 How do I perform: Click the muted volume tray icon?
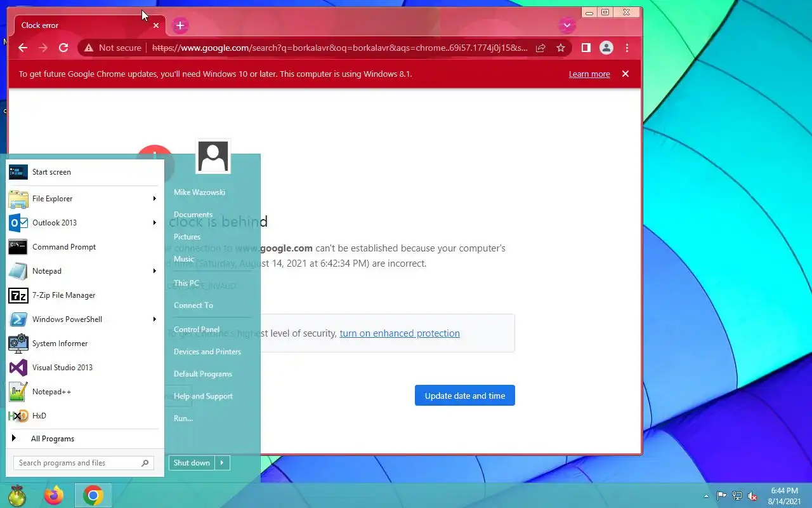[x=752, y=496]
